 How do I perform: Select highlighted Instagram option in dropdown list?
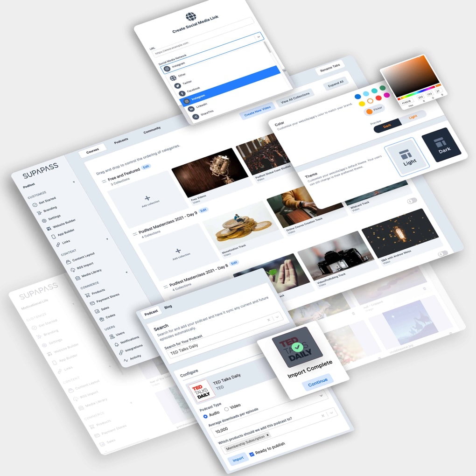(229, 85)
